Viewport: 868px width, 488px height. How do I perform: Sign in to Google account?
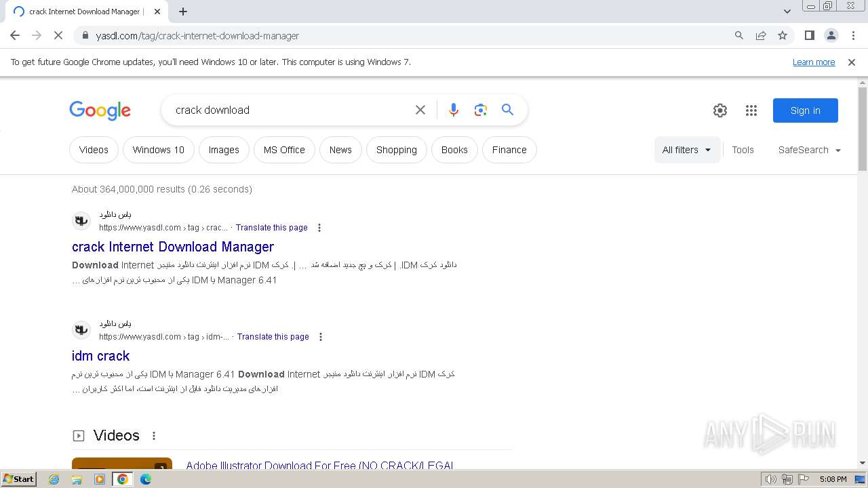(x=806, y=110)
